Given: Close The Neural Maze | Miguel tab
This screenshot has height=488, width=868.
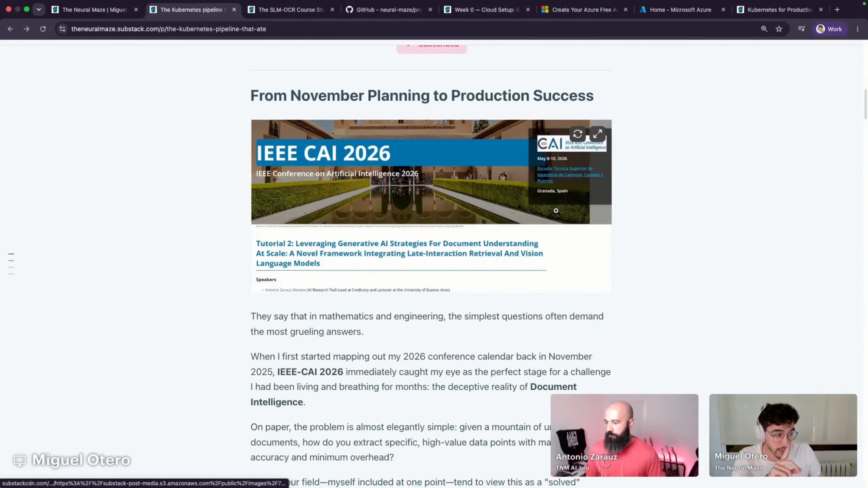Looking at the screenshot, I should pyautogui.click(x=136, y=9).
